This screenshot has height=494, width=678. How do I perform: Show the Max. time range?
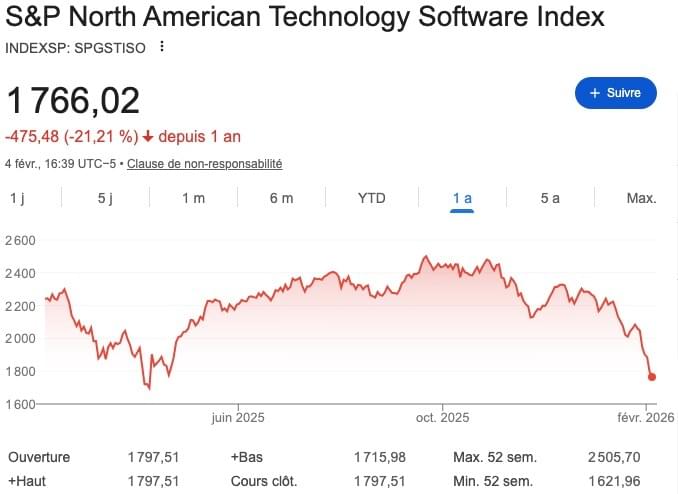(x=641, y=198)
